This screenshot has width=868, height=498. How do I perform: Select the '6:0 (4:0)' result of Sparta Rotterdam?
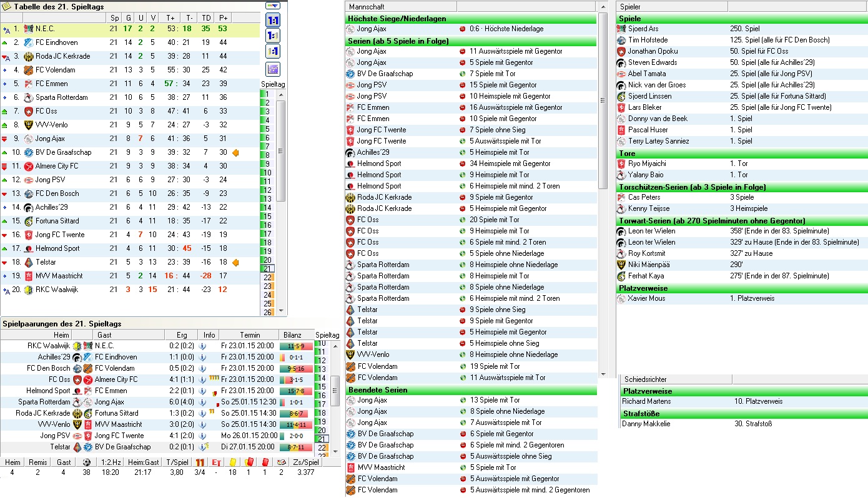pyautogui.click(x=182, y=402)
